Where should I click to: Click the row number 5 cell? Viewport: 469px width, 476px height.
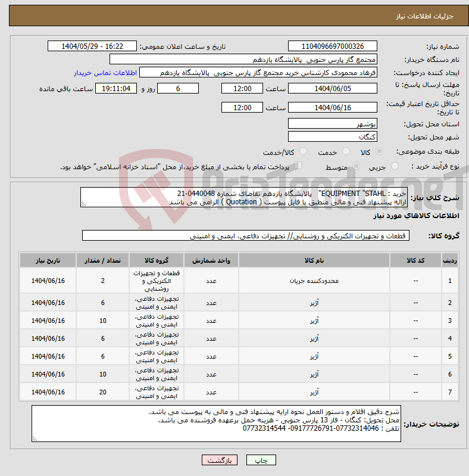tap(450, 356)
